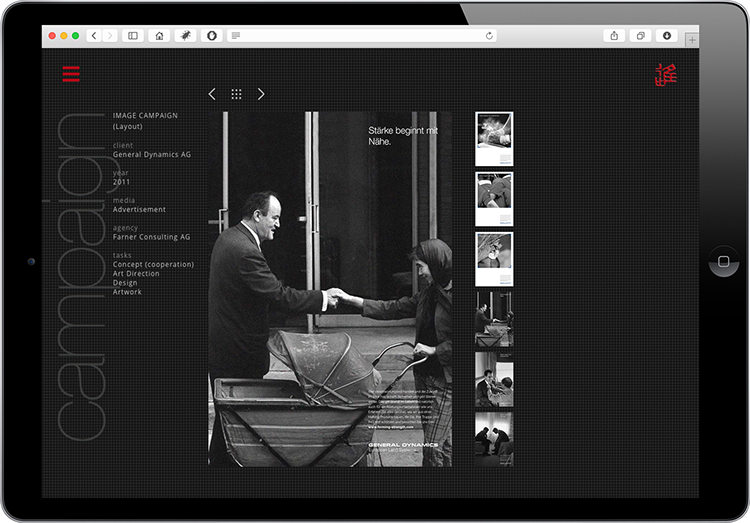Open the project grid overview icon
This screenshot has width=750, height=523.
pyautogui.click(x=236, y=94)
